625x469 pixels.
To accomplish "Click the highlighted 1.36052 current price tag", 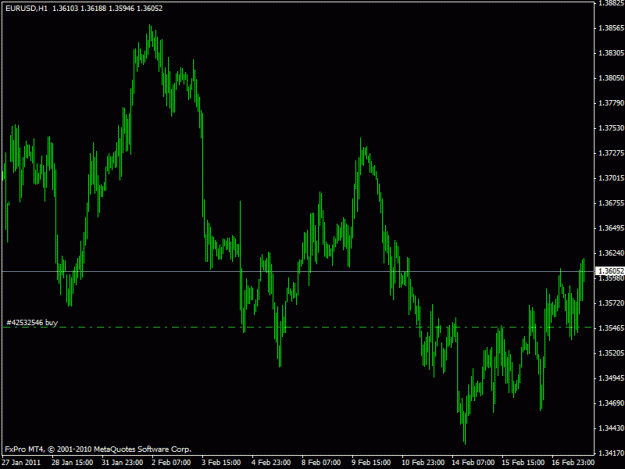I will [x=610, y=271].
